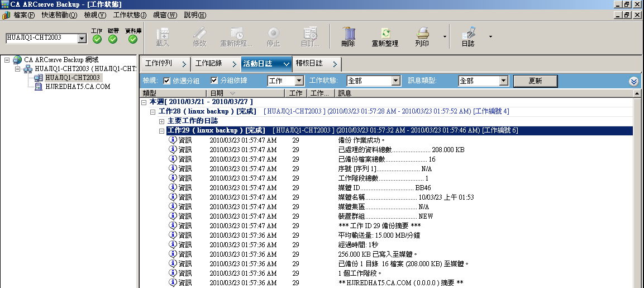The height and width of the screenshot is (288, 644).
Task: Open the 快速啟動 menu
Action: point(57,15)
